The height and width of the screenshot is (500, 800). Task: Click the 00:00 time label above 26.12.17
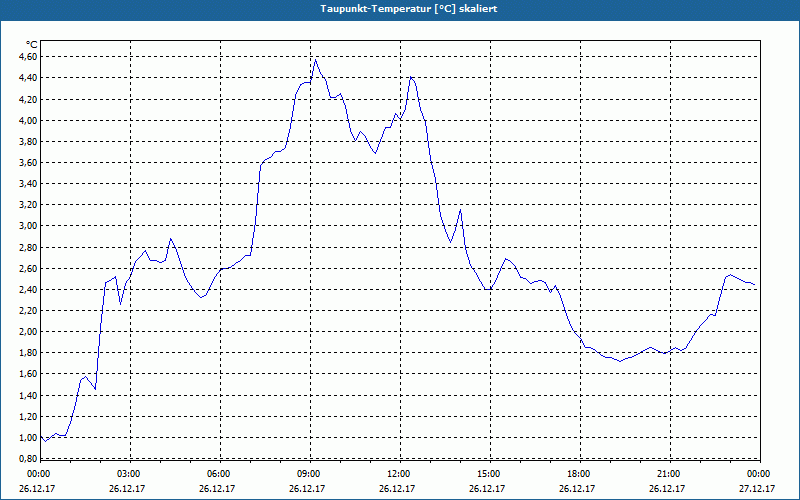(x=38, y=474)
